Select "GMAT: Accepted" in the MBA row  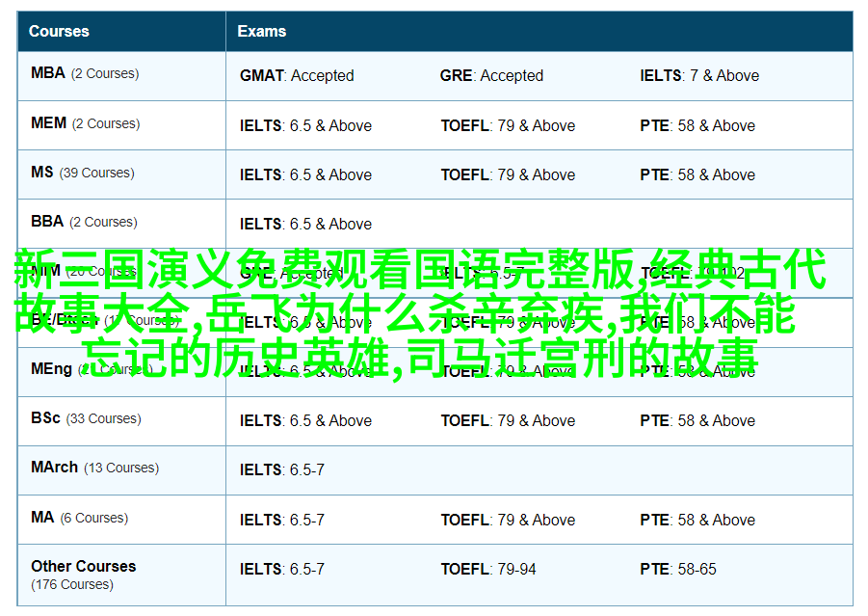pyautogui.click(x=297, y=75)
